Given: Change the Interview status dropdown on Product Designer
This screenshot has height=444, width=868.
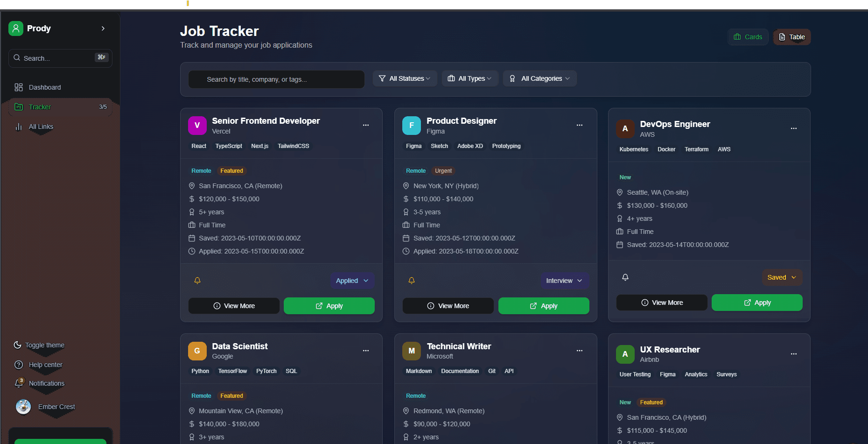Looking at the screenshot, I should tap(564, 281).
